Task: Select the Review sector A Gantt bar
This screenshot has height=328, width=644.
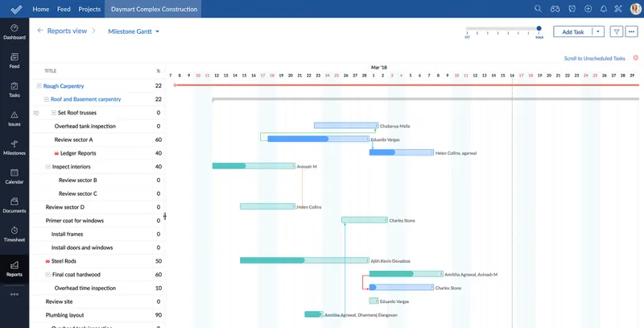Action: click(318, 139)
